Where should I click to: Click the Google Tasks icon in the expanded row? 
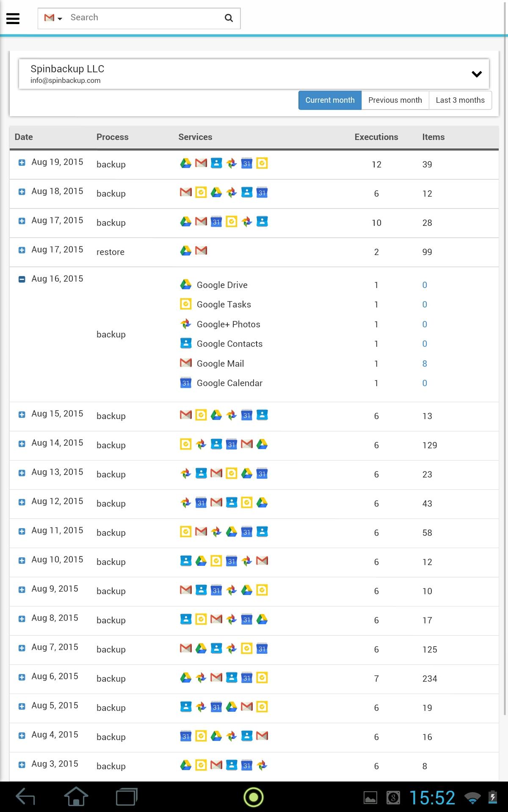pos(186,304)
